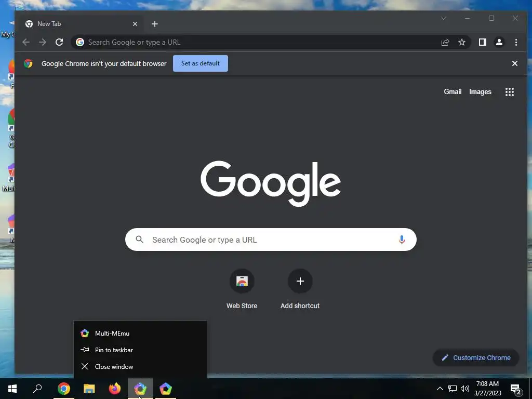This screenshot has width=532, height=399.
Task: Minimize the Chrome window
Action: pos(468,18)
